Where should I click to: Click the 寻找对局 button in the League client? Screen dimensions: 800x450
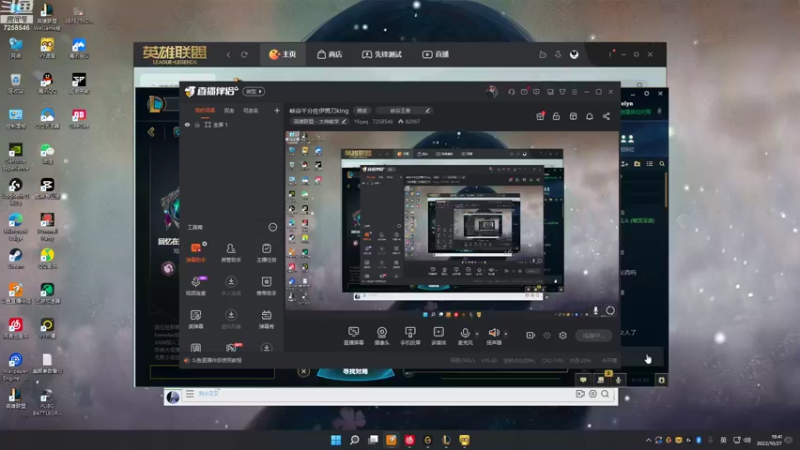click(356, 371)
